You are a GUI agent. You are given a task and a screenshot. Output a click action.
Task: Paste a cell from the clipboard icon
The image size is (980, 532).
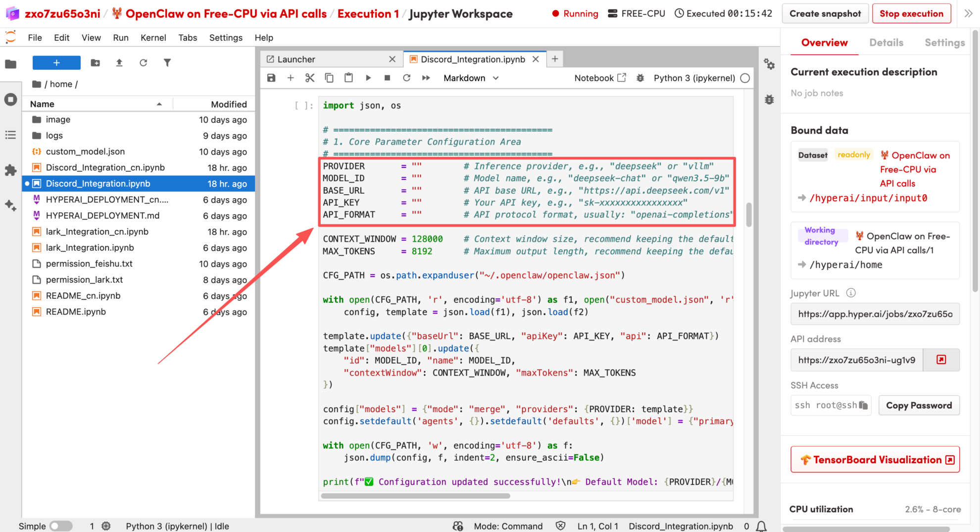click(348, 78)
